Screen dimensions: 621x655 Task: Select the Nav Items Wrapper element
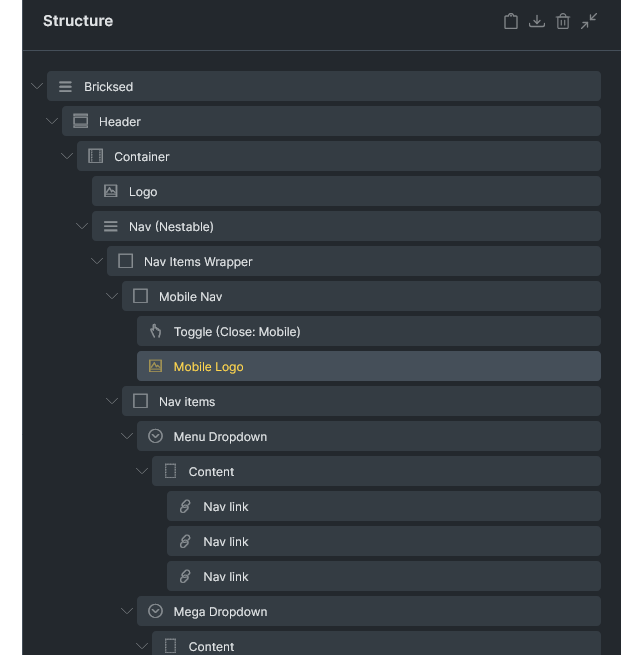point(354,261)
